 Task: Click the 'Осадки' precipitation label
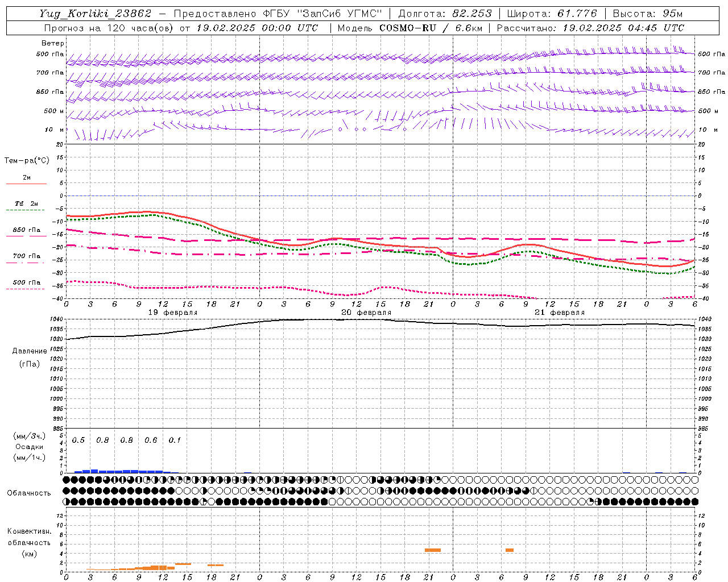[x=29, y=447]
